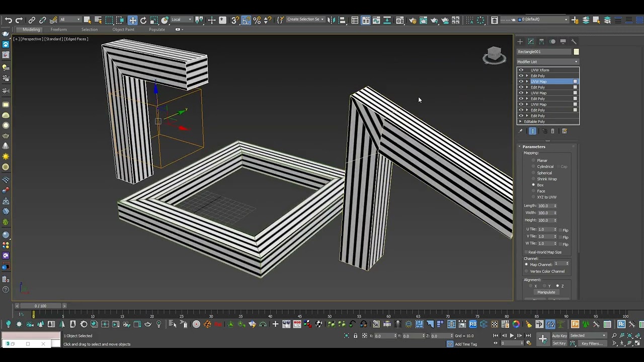Screen dimensions: 644x362
Task: Switch to the Populate ribbon tab
Action: pos(157,30)
